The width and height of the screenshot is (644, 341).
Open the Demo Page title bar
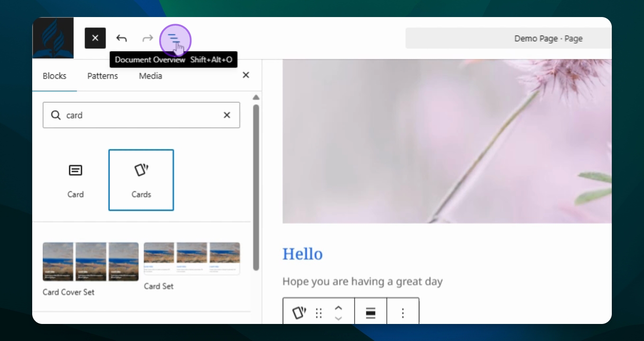click(x=508, y=38)
